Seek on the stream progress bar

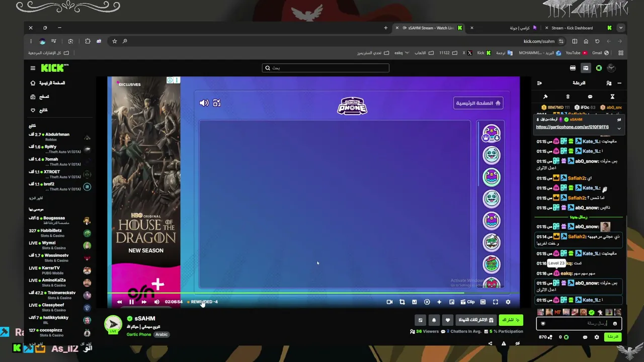coord(313,293)
